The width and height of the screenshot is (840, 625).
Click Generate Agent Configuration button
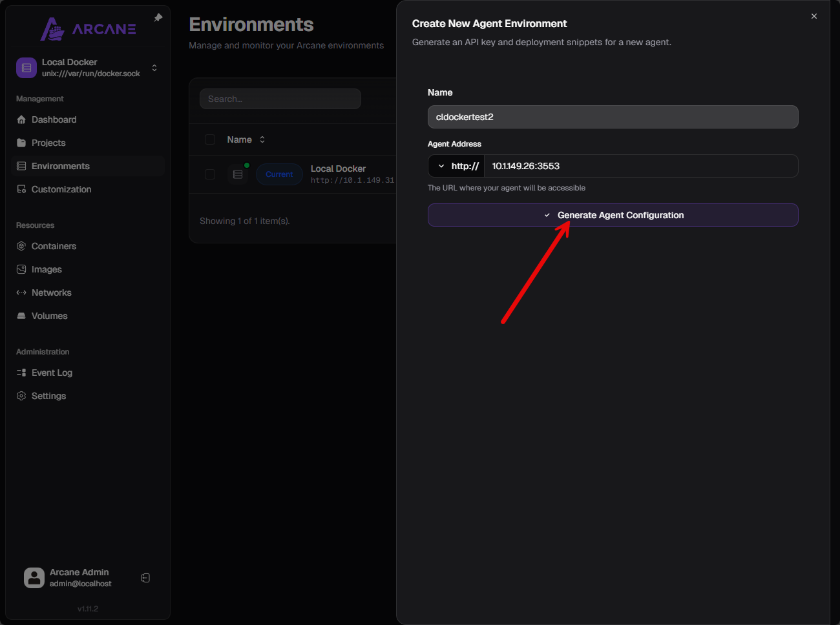tap(613, 215)
